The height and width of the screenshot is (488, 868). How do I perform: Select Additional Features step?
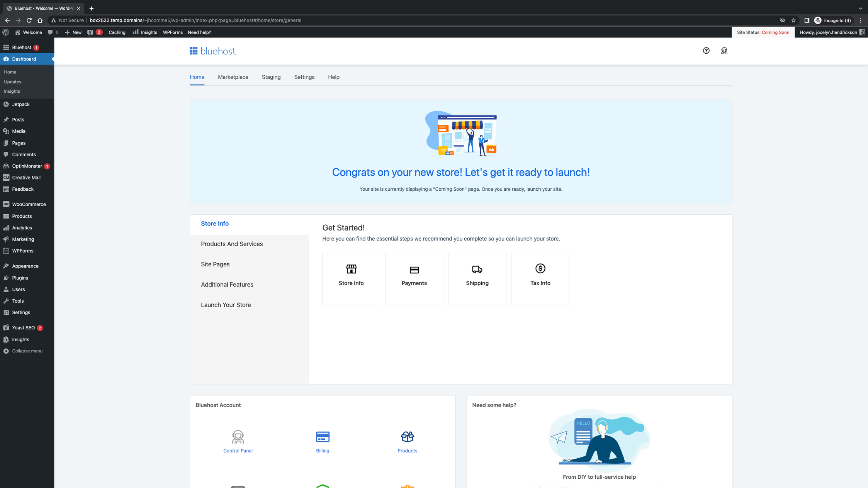click(250, 285)
